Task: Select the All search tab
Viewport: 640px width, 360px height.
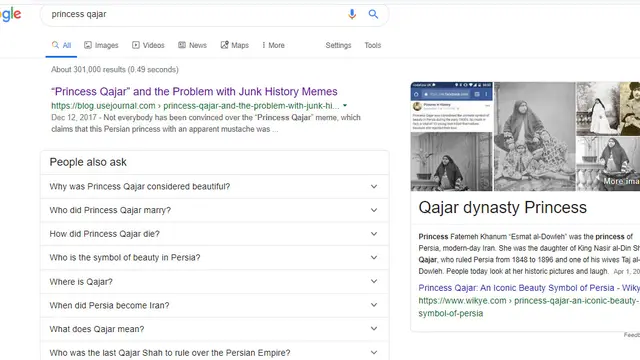Action: pos(61,45)
